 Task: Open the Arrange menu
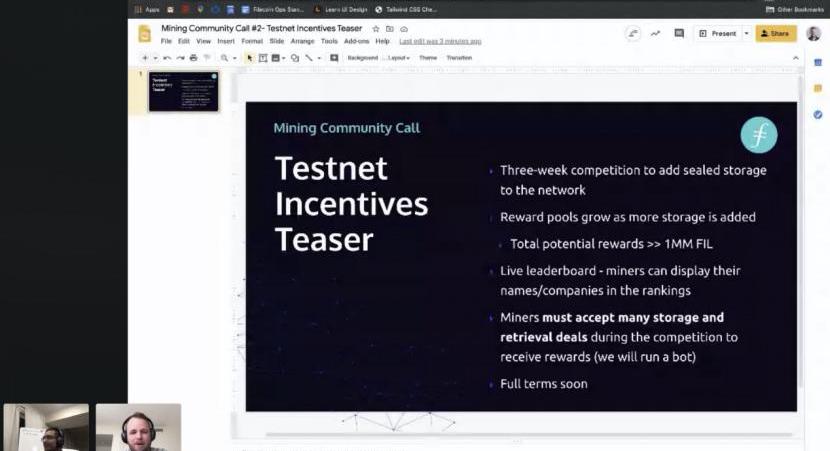point(302,41)
